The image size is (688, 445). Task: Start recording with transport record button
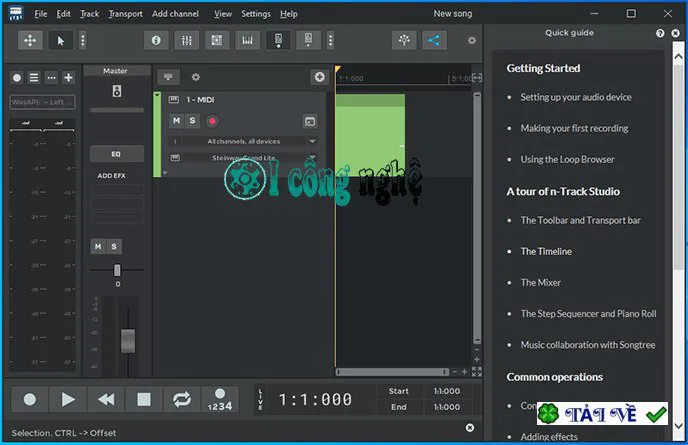point(30,399)
